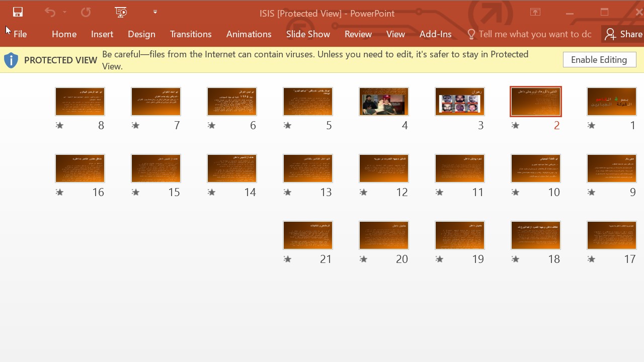Click transition star icon under slide 8
Screen dimensions: 644x362
click(x=59, y=125)
